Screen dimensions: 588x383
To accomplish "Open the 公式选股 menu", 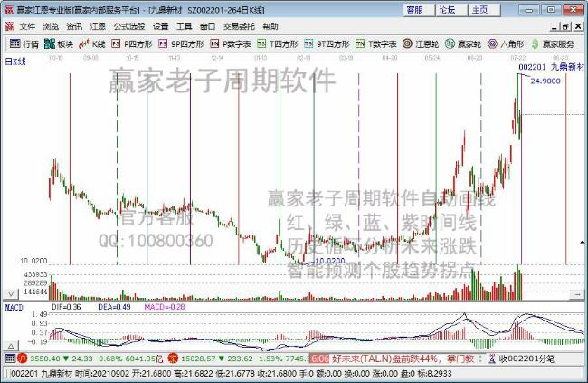I will pos(129,26).
